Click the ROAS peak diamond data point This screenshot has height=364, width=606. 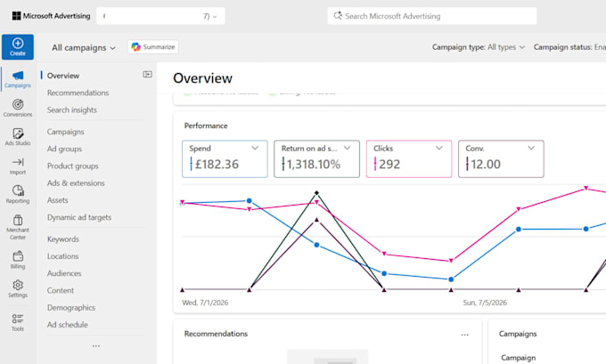pos(316,192)
